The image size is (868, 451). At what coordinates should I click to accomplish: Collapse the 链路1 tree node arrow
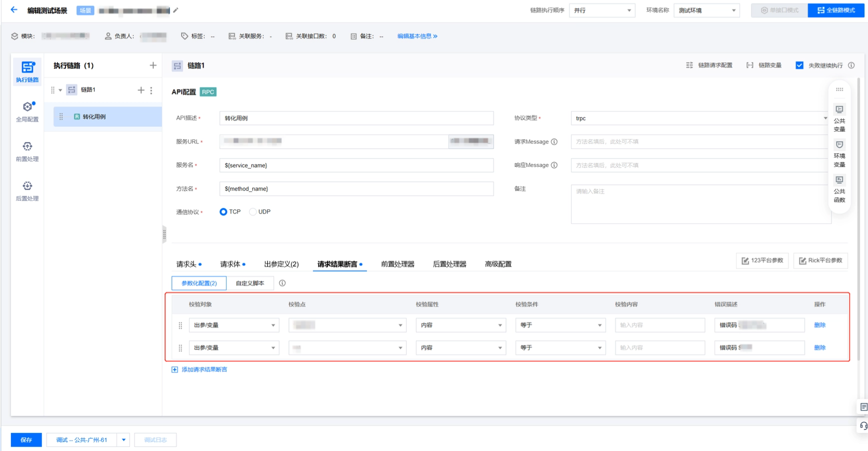60,90
